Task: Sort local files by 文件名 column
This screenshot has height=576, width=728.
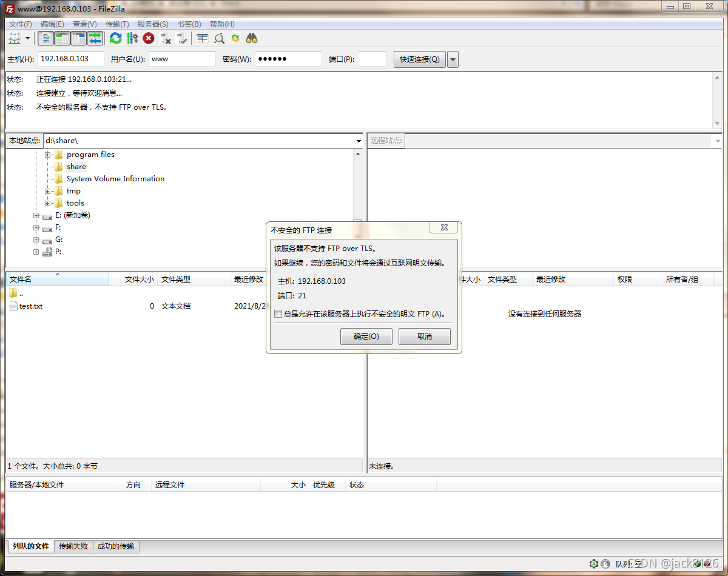Action: pos(58,280)
